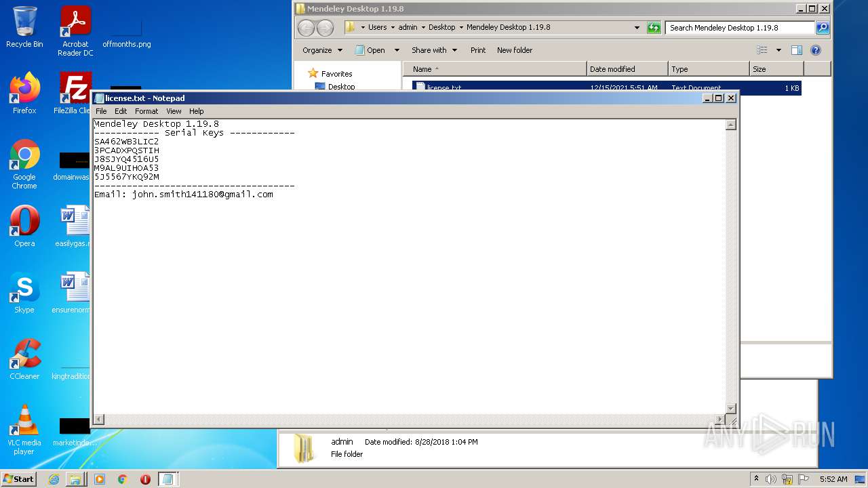This screenshot has width=868, height=488.
Task: Click the serial key J8SJYQ4516U5 line
Action: (x=126, y=159)
